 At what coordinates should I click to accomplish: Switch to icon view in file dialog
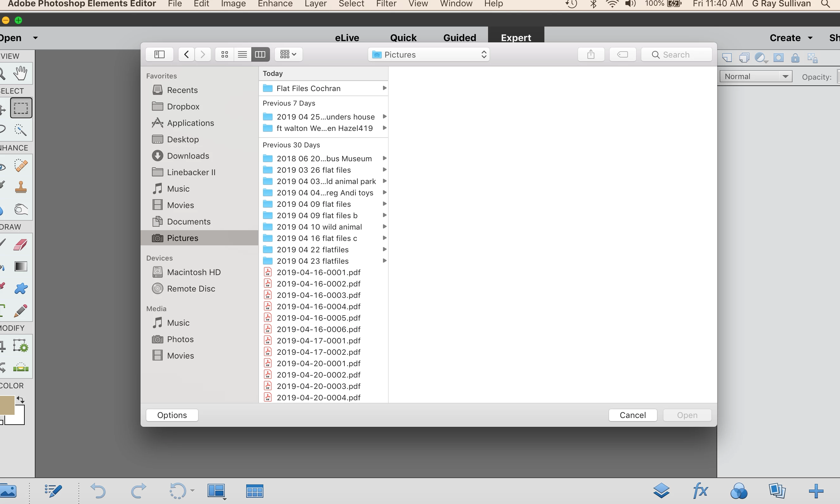(224, 54)
